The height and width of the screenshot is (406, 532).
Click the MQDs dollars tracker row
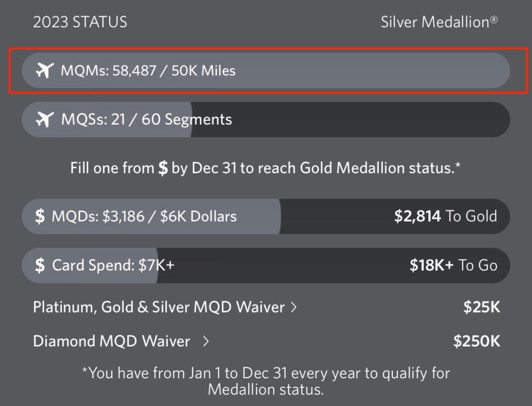pyautogui.click(x=266, y=216)
